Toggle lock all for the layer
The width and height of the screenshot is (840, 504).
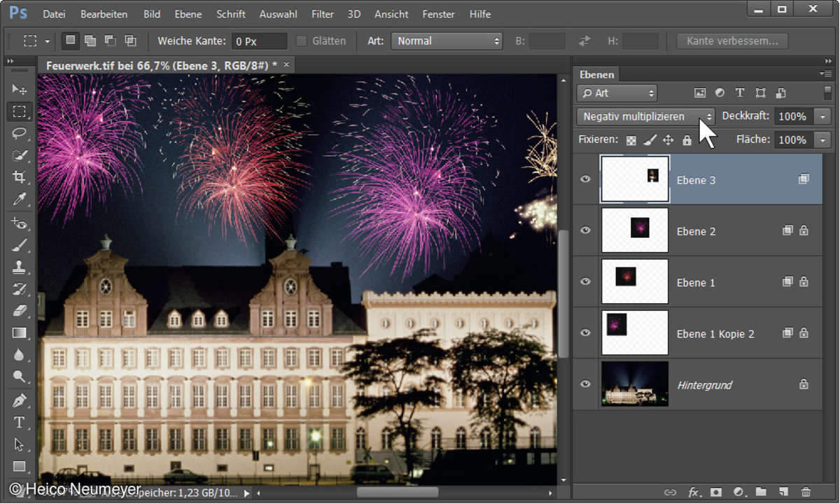(x=687, y=140)
